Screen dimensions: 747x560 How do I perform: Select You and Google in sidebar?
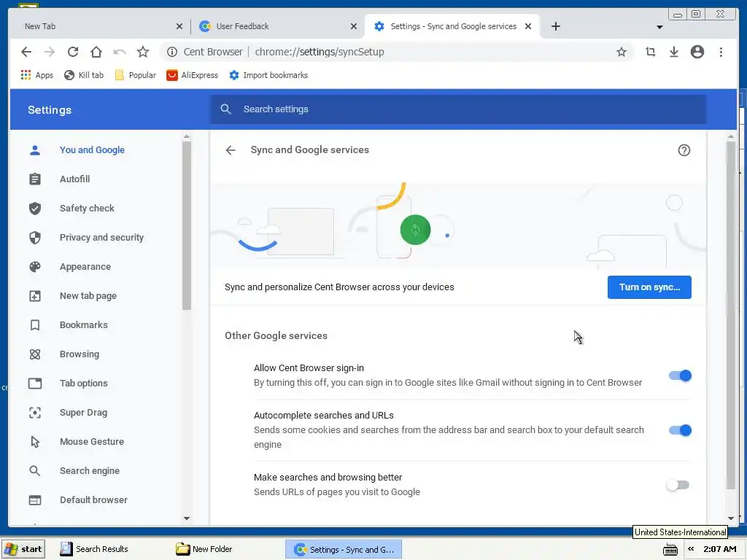point(92,150)
